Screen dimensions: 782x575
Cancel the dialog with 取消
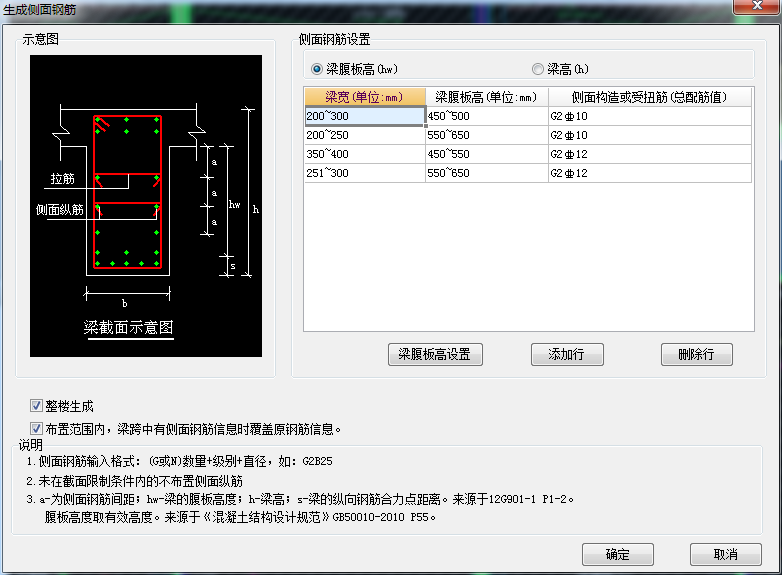point(726,554)
